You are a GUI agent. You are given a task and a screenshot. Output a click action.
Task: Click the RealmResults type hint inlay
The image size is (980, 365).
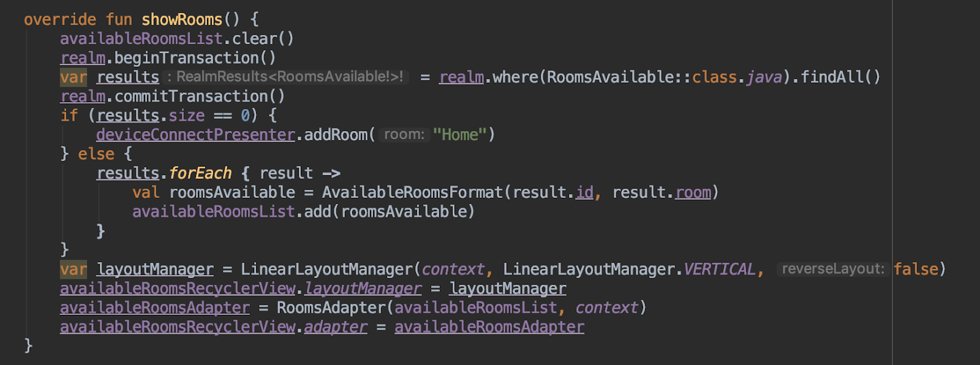pos(287,77)
